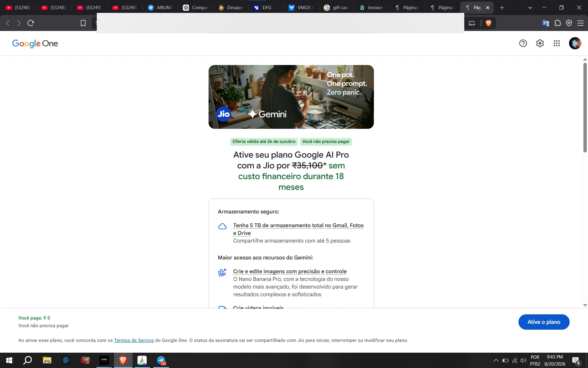Screen dimensions: 588x368
Task: Open the Google apps grid
Action: pyautogui.click(x=557, y=43)
